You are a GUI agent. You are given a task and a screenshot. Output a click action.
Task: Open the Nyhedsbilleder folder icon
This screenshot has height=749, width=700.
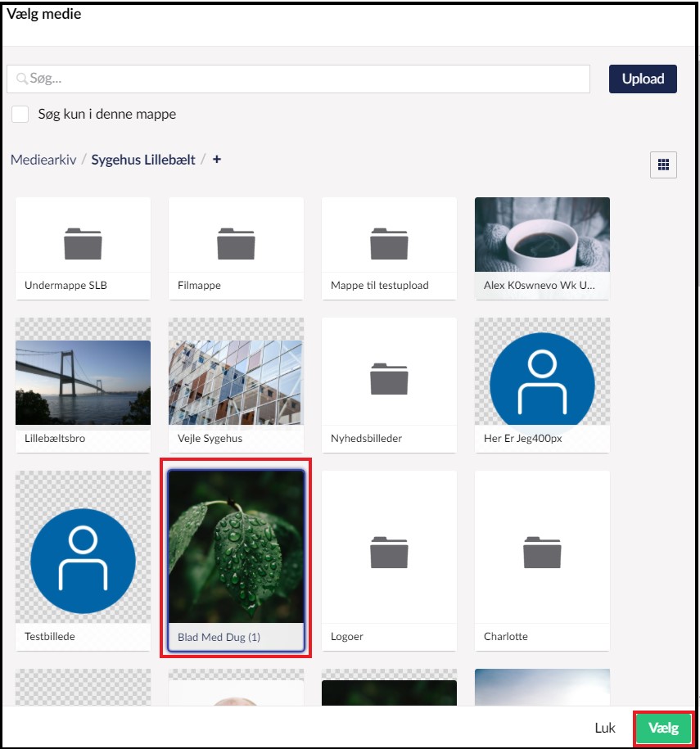(x=389, y=379)
